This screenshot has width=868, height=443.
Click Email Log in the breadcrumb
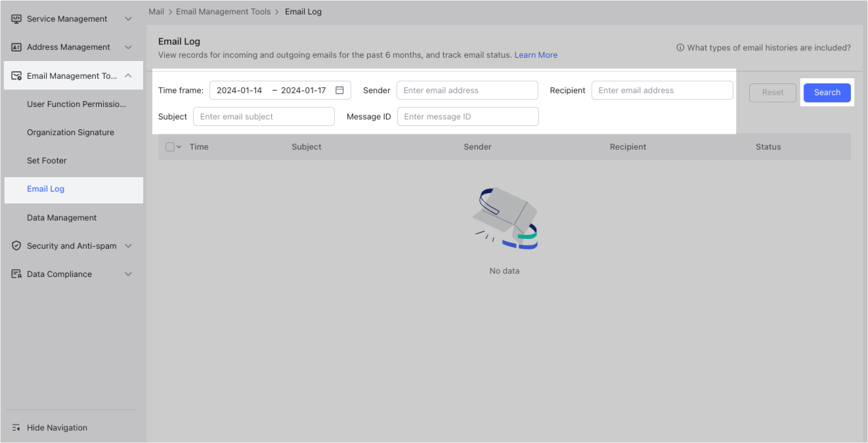point(303,12)
